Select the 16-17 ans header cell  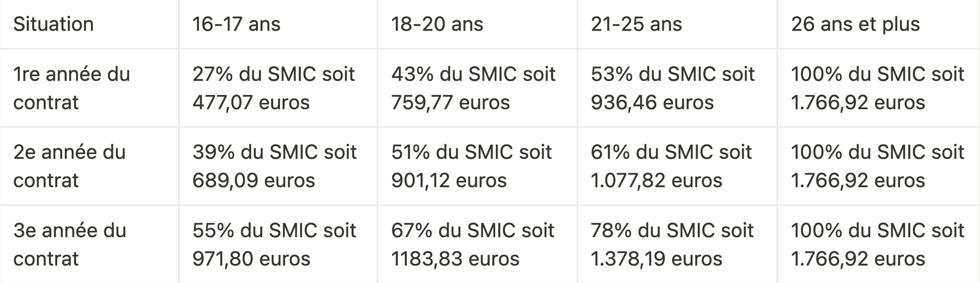coord(236,24)
